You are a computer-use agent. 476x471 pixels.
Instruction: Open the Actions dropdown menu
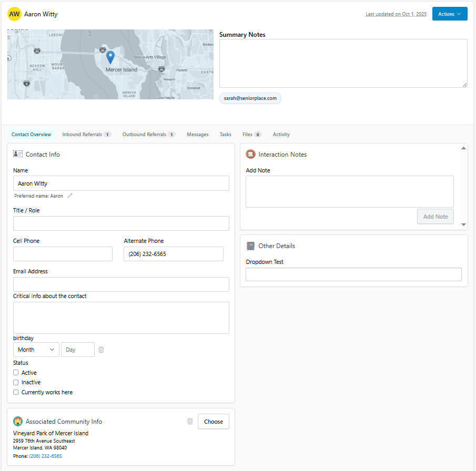450,14
